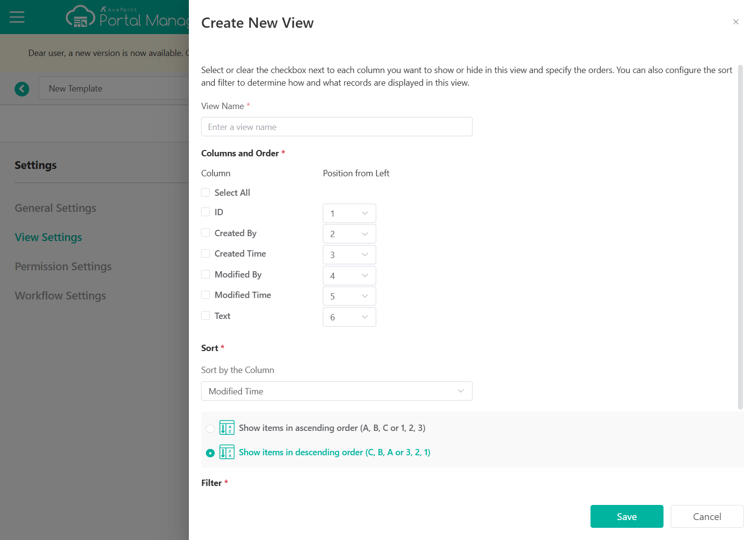Open the hamburger navigation menu
The height and width of the screenshot is (540, 756).
17,18
